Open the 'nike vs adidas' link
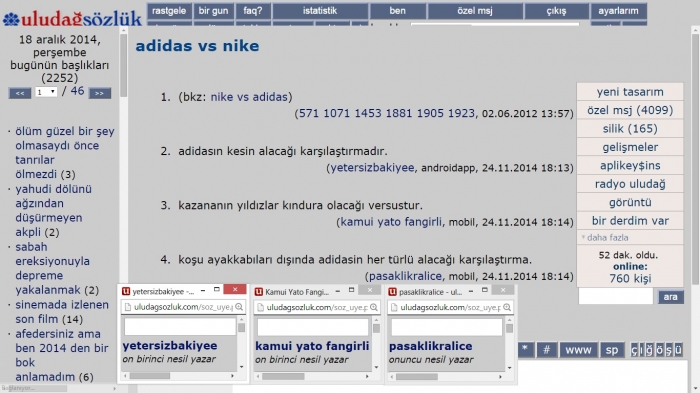 (x=249, y=97)
